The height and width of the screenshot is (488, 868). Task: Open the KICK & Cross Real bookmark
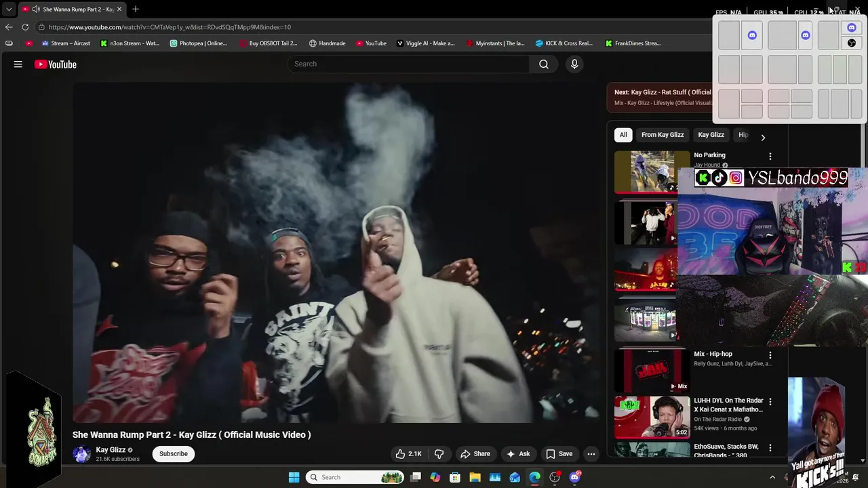click(x=564, y=43)
